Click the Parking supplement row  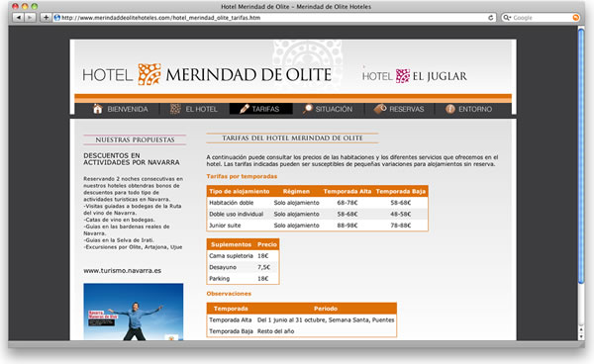pyautogui.click(x=243, y=279)
